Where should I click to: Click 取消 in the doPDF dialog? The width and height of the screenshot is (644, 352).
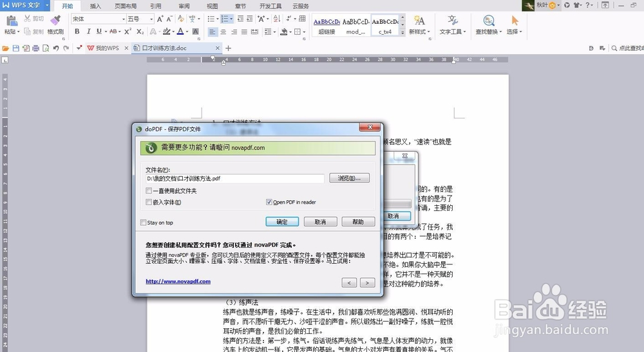point(320,221)
